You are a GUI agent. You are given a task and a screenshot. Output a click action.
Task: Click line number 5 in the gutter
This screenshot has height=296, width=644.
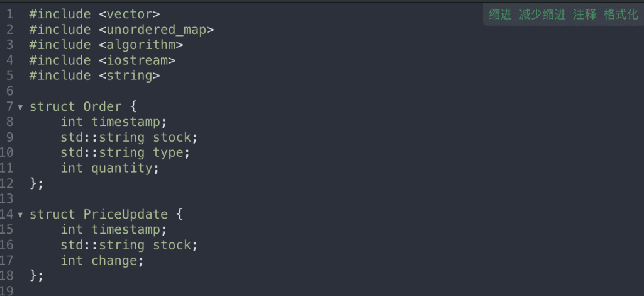coord(9,76)
